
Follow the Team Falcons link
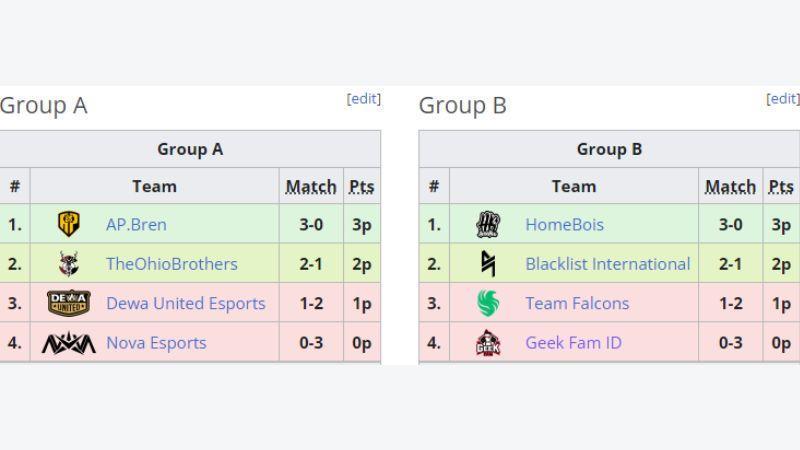(x=577, y=304)
